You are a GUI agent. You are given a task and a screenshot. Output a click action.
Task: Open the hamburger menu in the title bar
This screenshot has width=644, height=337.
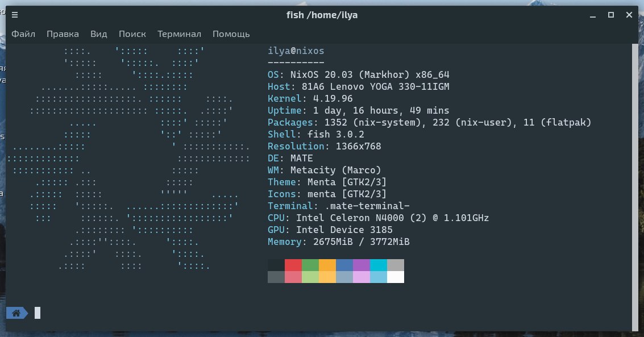(15, 15)
